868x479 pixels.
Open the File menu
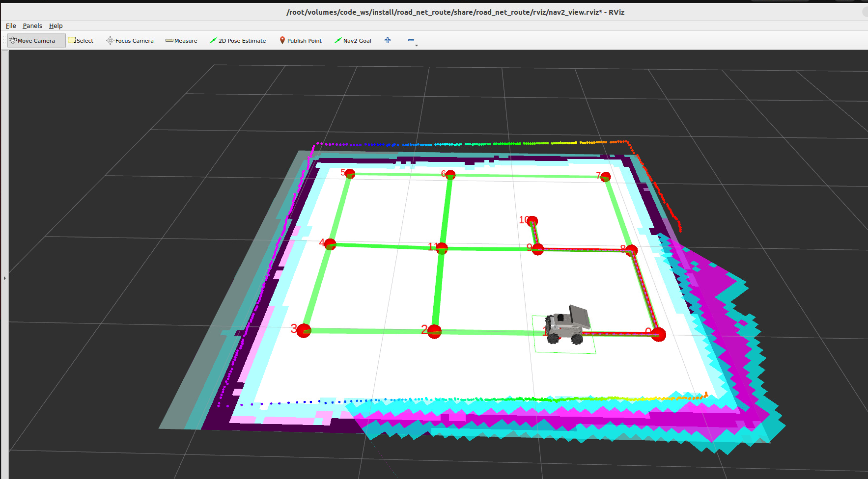pyautogui.click(x=11, y=26)
